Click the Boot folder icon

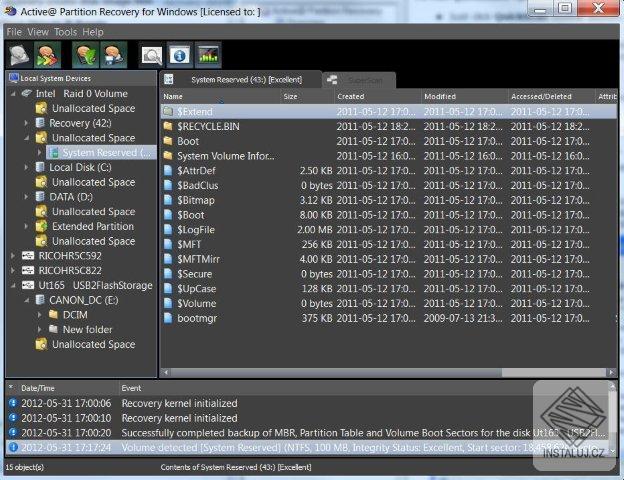[168, 141]
